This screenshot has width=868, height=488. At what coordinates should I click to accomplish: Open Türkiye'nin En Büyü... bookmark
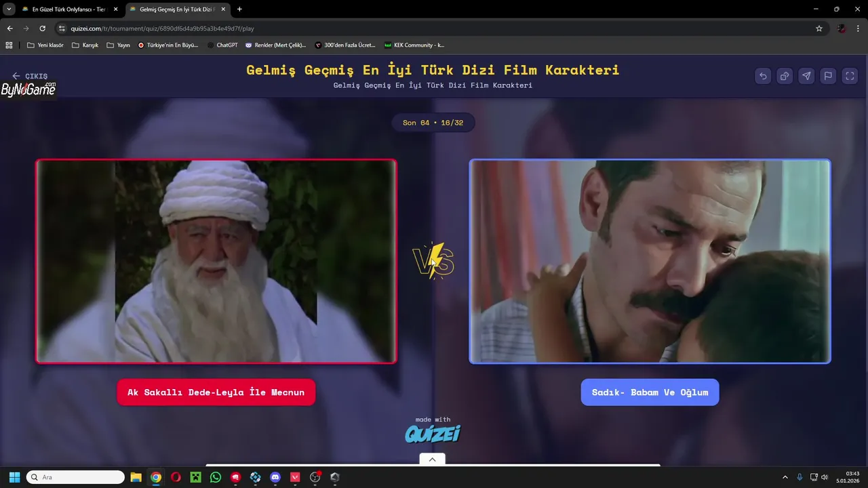pos(167,45)
